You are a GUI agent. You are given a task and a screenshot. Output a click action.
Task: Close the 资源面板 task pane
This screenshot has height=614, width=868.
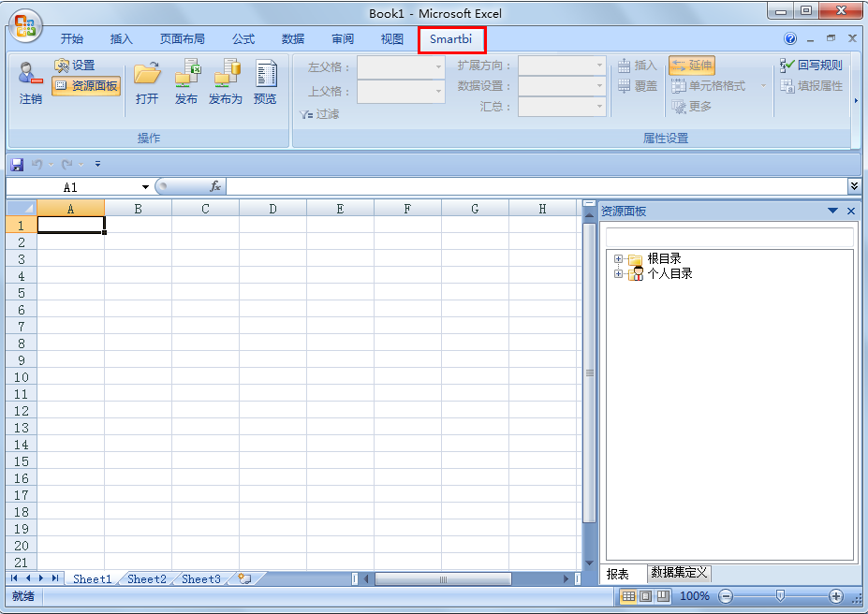pyautogui.click(x=851, y=211)
